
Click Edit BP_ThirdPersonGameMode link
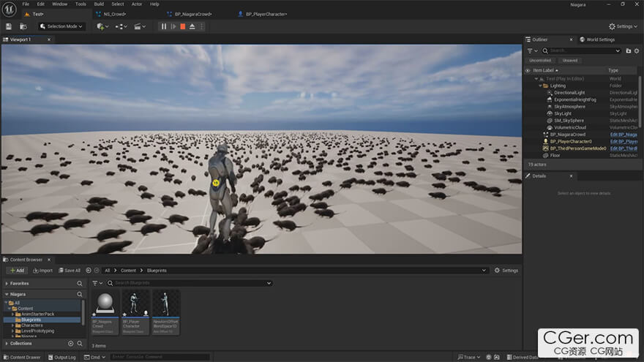pyautogui.click(x=624, y=148)
